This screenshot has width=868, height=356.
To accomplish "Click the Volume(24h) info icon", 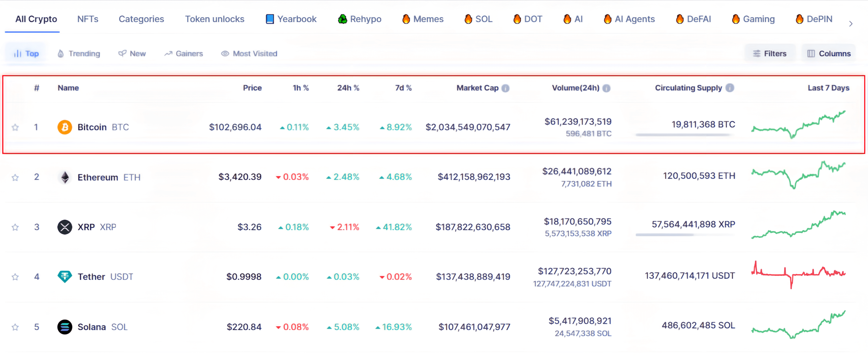I will pos(606,88).
